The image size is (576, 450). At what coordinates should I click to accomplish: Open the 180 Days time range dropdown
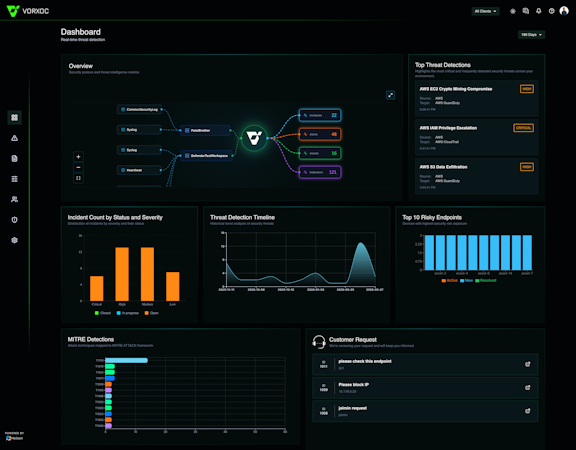pos(531,35)
